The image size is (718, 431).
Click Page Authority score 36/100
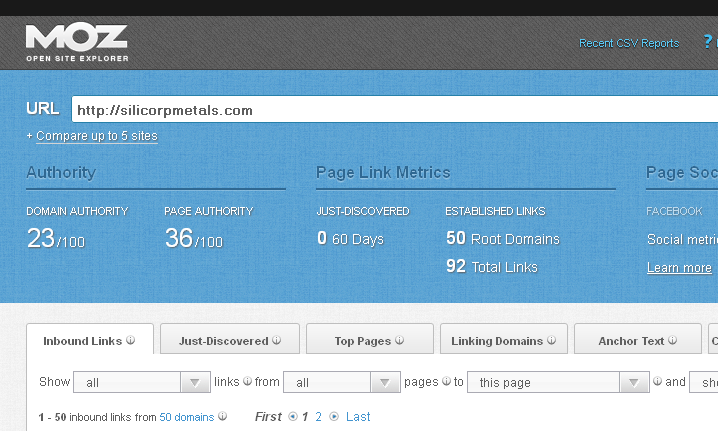tap(194, 239)
